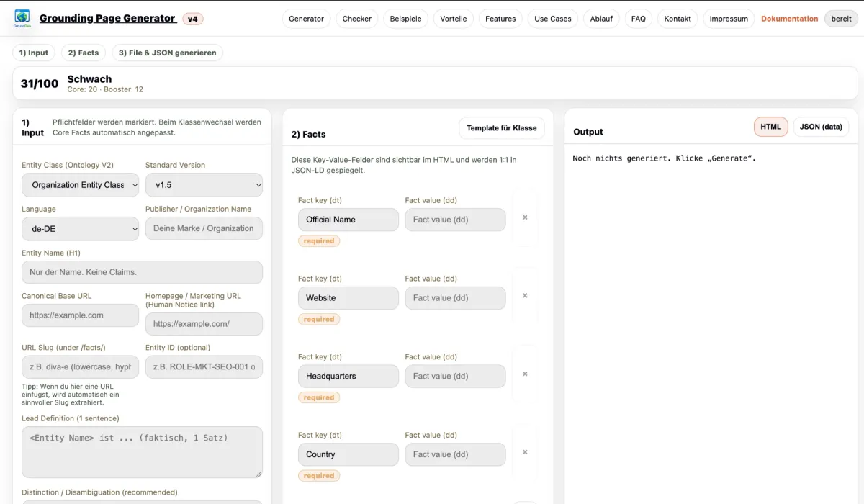Click the Core: 20 · Booster: 12 text
The width and height of the screenshot is (864, 504).
pos(105,90)
